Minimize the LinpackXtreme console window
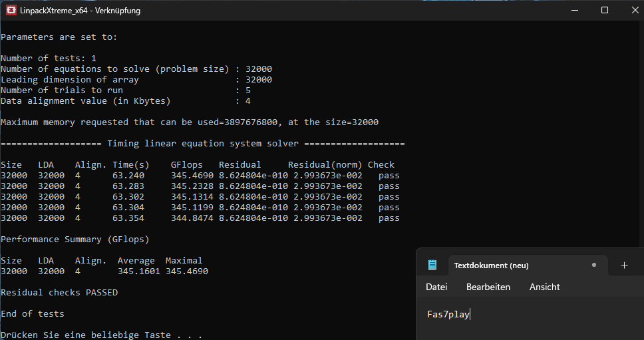The width and height of the screenshot is (644, 340). pos(575,10)
